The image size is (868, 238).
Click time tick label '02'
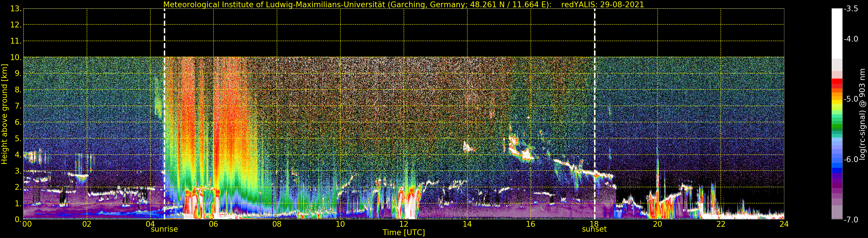(x=87, y=224)
